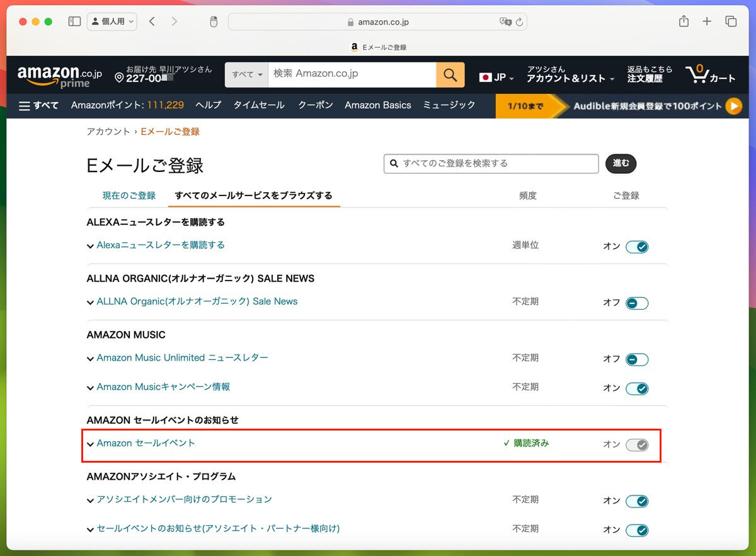Click the 頻度 column header
This screenshot has height=556, width=756.
pos(528,195)
